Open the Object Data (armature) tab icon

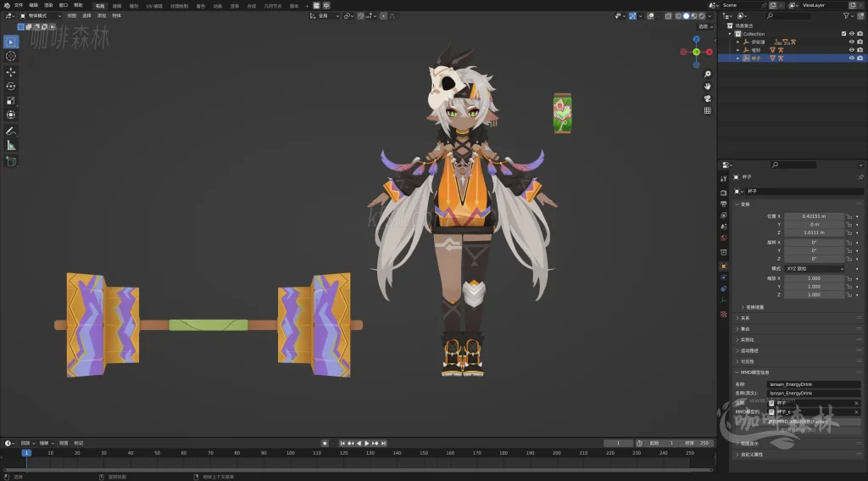point(724,300)
